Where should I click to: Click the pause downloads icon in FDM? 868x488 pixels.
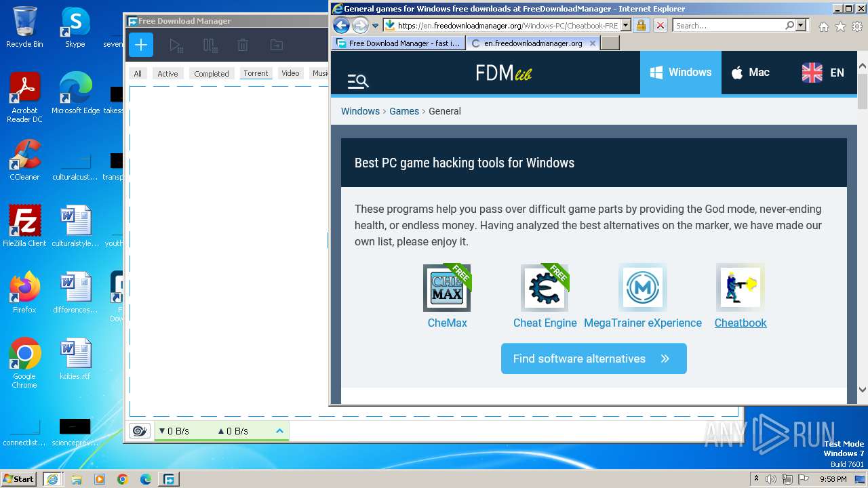click(210, 45)
